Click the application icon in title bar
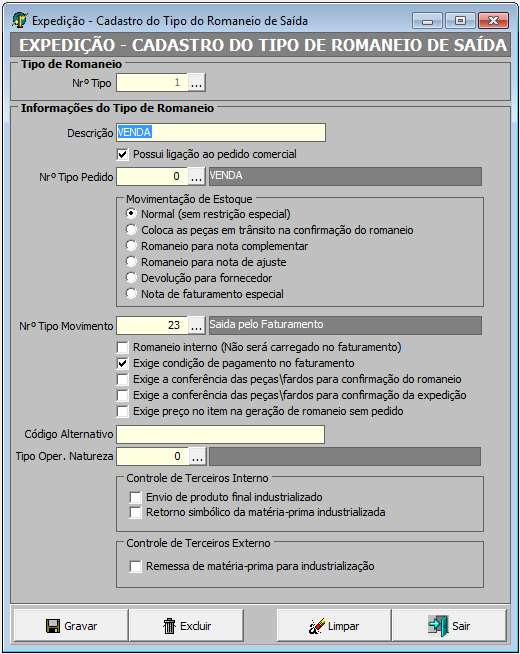Image resolution: width=520 pixels, height=654 pixels. coord(20,20)
